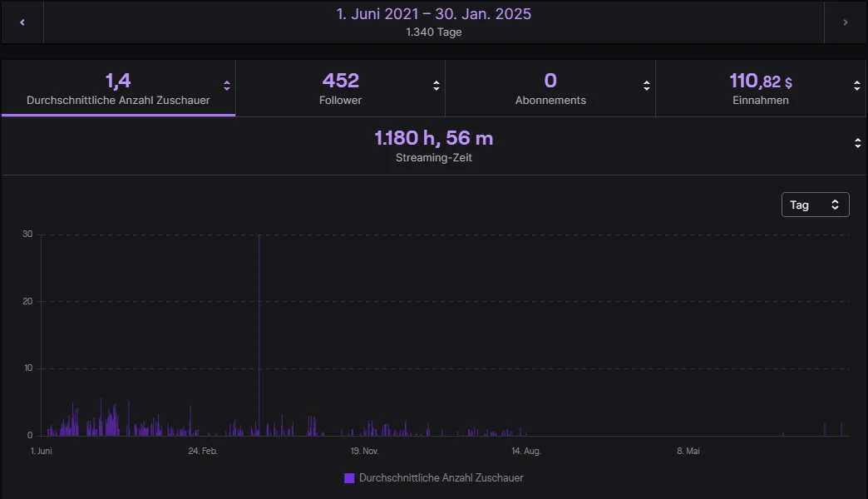Click up-down arrows on Durchschnittliche Anzahl Zuschauer tile
The width and height of the screenshot is (868, 499).
[x=226, y=86]
